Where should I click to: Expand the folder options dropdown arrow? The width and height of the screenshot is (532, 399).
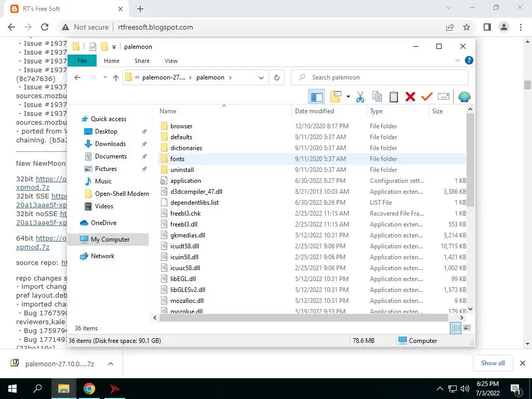[348, 97]
